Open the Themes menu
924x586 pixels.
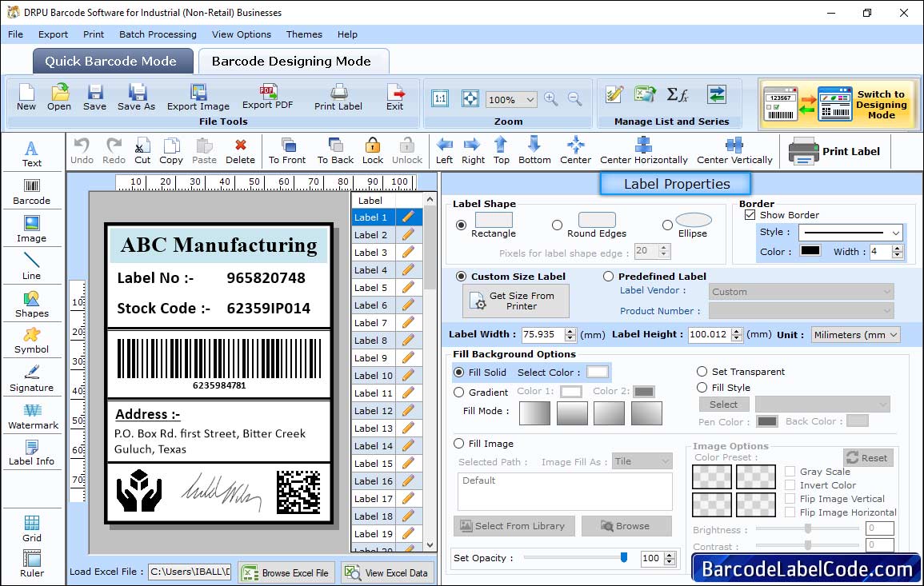304,34
